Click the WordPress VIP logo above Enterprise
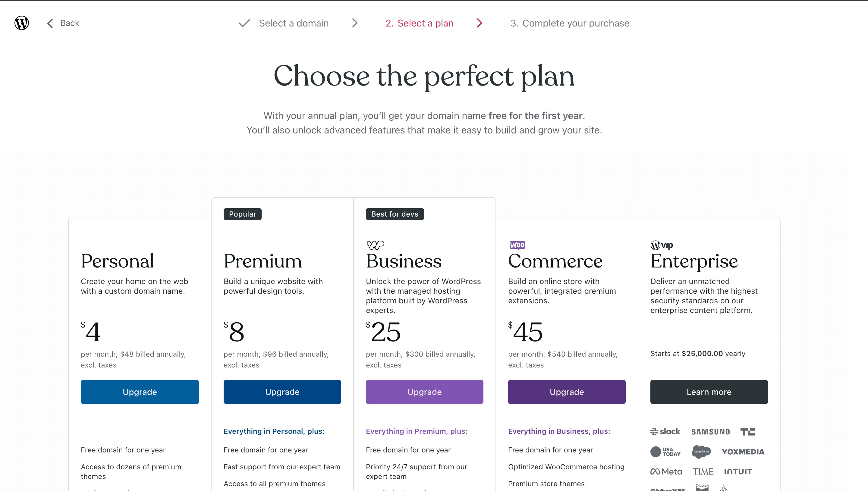This screenshot has width=868, height=491. pos(662,245)
